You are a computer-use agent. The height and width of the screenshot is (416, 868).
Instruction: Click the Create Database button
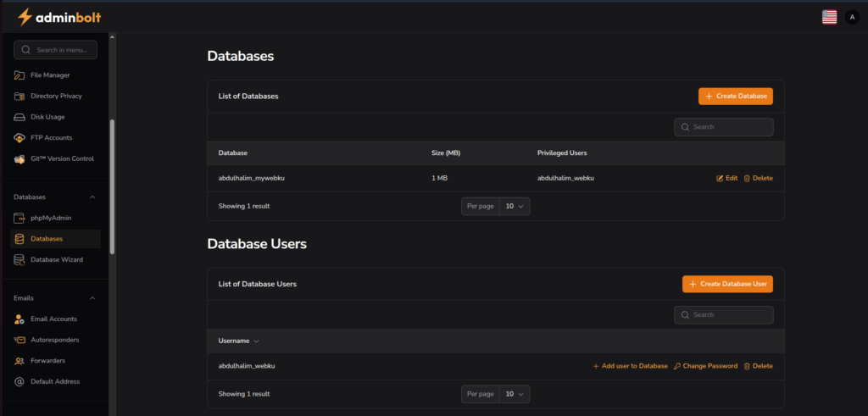[x=735, y=97]
